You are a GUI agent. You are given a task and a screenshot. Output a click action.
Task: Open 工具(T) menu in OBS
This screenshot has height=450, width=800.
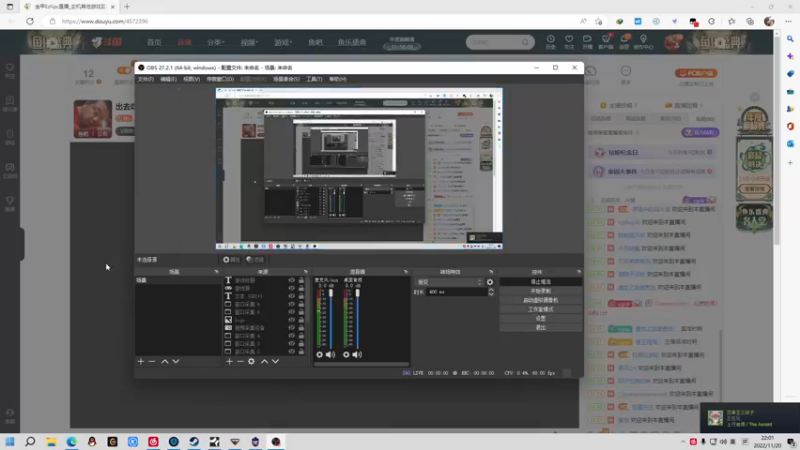point(314,79)
